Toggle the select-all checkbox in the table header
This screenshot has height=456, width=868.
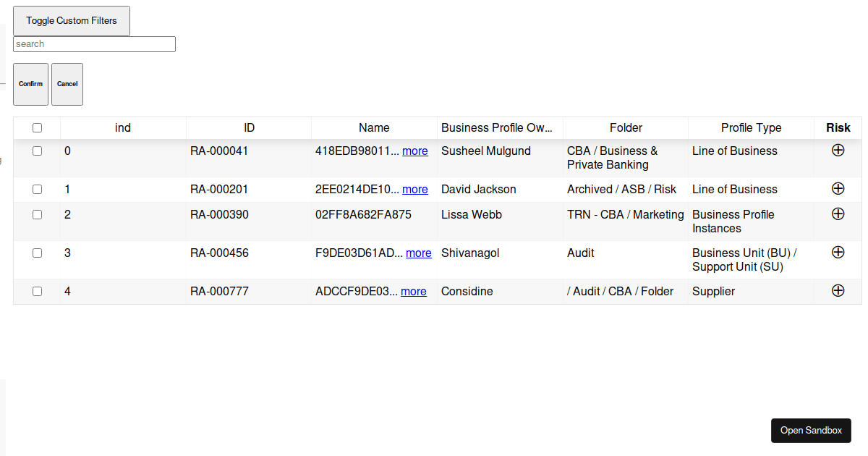(x=37, y=127)
